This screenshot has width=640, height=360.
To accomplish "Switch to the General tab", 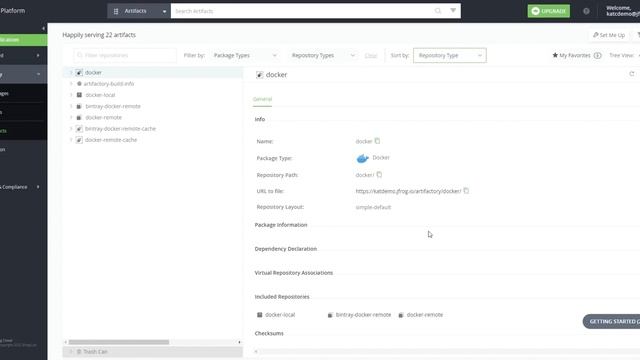I will (262, 99).
